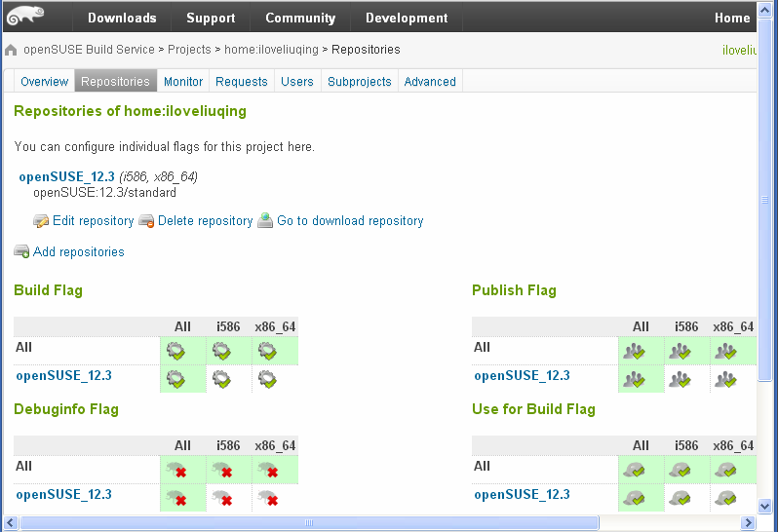Open the Users tab
Viewport: 778px width, 532px height.
click(297, 81)
